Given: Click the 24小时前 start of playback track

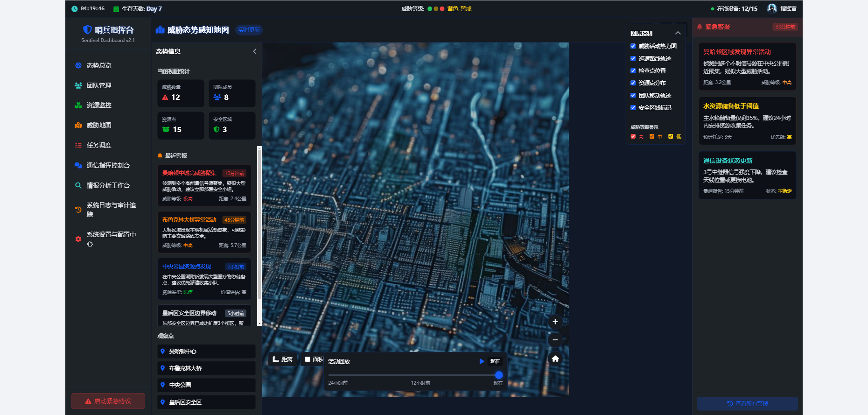Looking at the screenshot, I should (338, 383).
